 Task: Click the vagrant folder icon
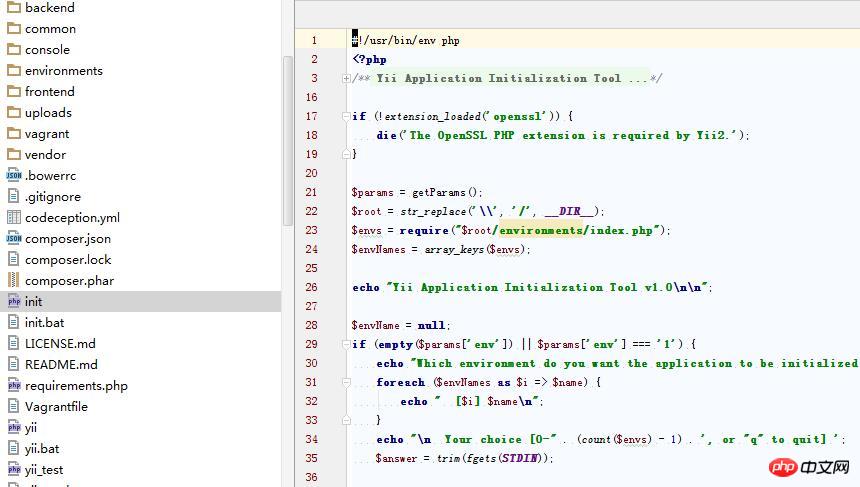click(x=14, y=133)
